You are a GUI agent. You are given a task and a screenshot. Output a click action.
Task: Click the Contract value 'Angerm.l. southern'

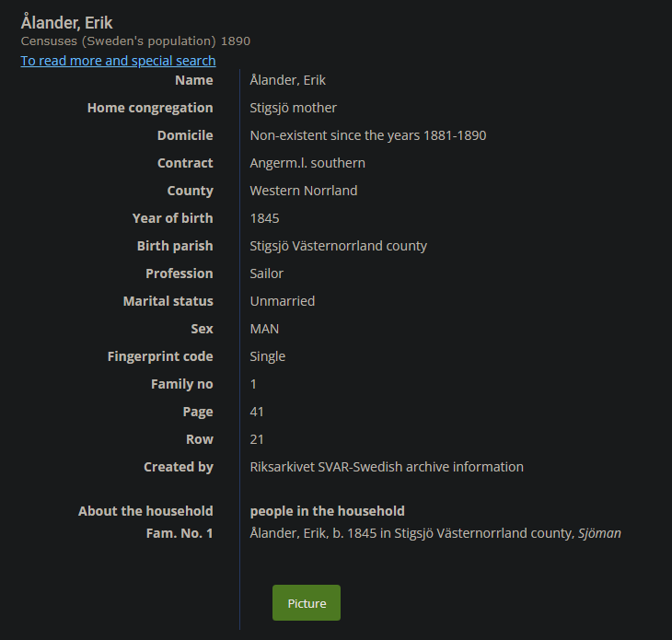point(307,163)
